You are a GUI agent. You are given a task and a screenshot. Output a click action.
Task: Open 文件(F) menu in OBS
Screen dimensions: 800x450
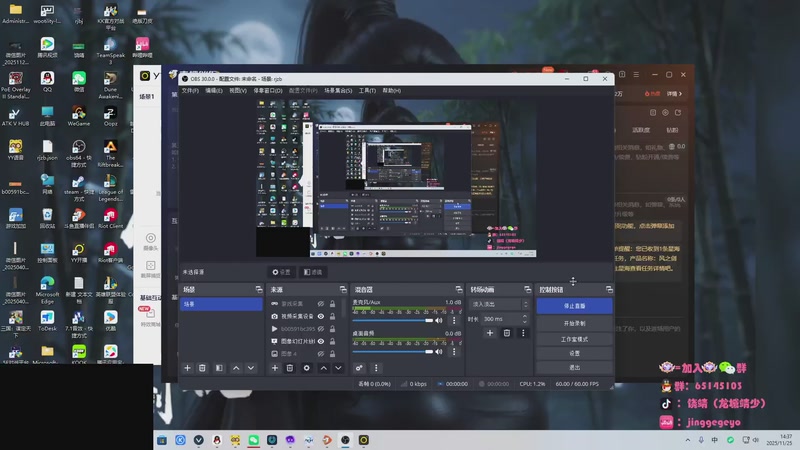click(190, 90)
